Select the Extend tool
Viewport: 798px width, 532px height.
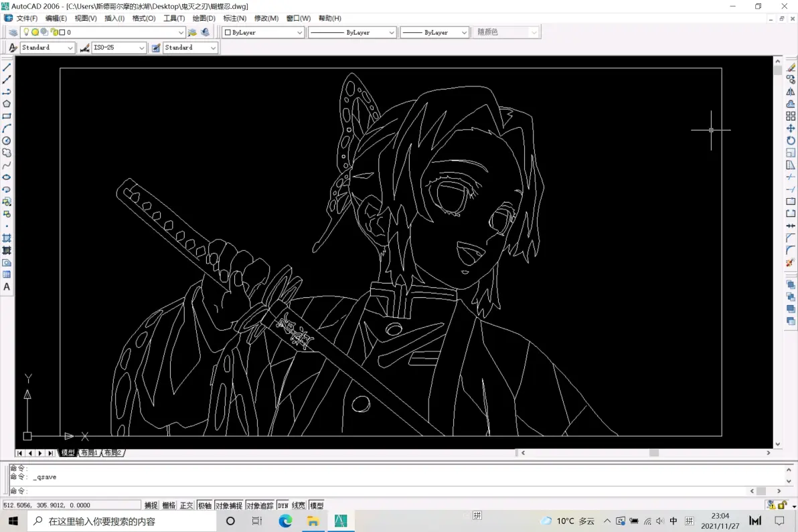click(791, 189)
